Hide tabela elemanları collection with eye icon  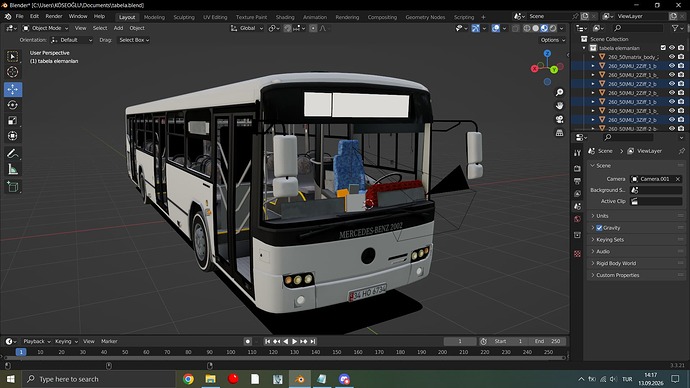[x=672, y=48]
